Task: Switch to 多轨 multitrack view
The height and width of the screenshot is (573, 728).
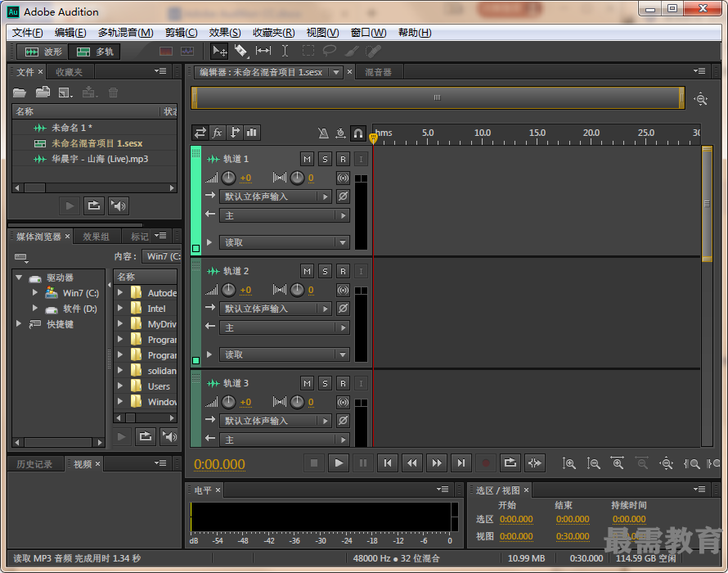Action: pyautogui.click(x=95, y=52)
